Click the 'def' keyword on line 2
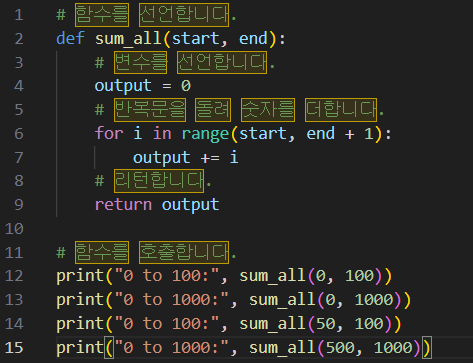The width and height of the screenshot is (473, 363). coord(70,38)
